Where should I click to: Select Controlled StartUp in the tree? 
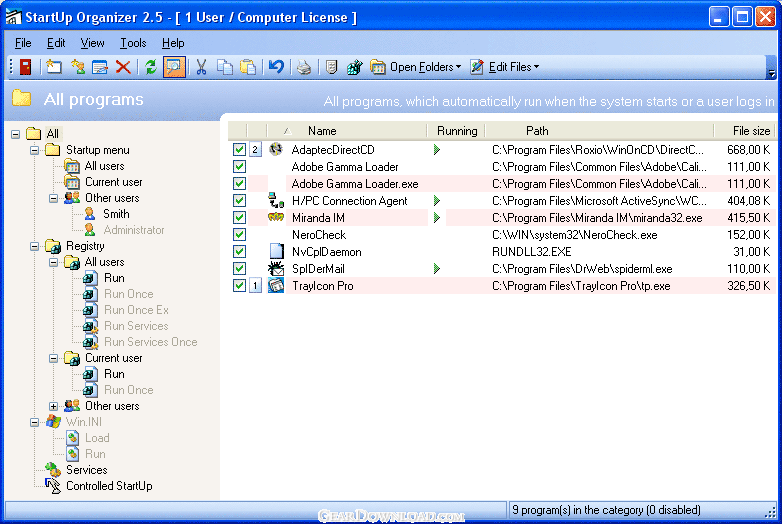click(109, 486)
